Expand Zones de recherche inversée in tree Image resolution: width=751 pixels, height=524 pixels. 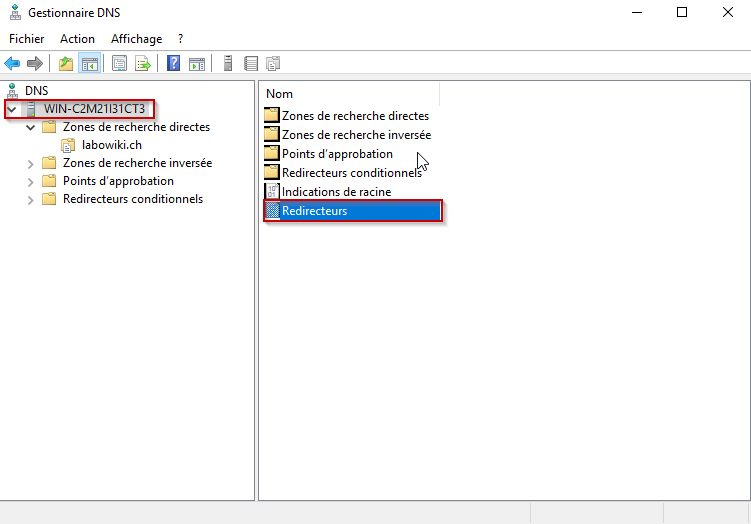click(x=31, y=164)
